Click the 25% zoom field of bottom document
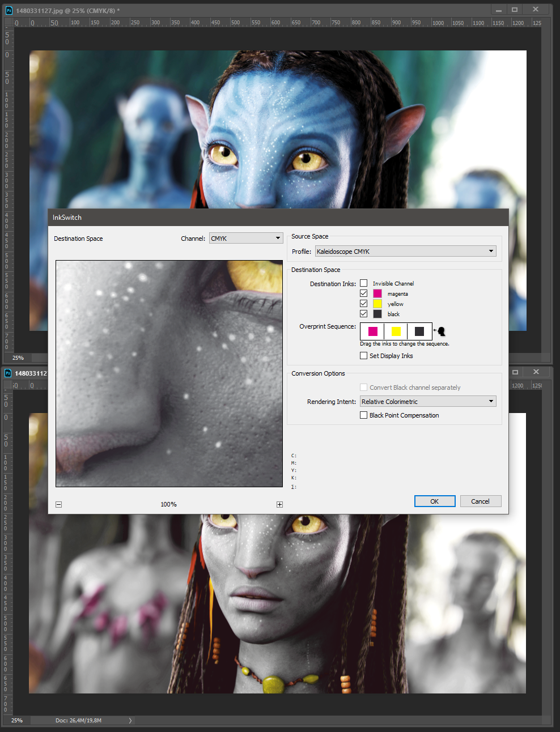This screenshot has height=732, width=560. point(17,721)
